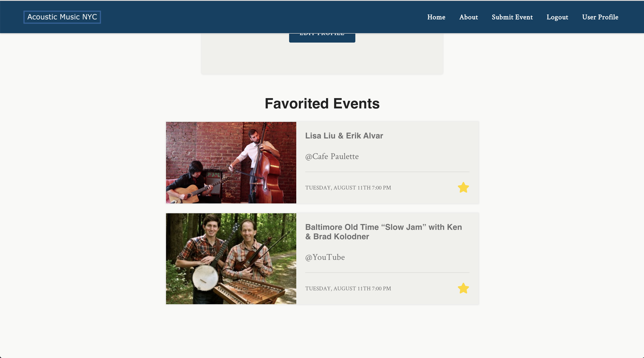Click the guitar and bass duo photo
Screen dimensions: 644x358
point(231,162)
